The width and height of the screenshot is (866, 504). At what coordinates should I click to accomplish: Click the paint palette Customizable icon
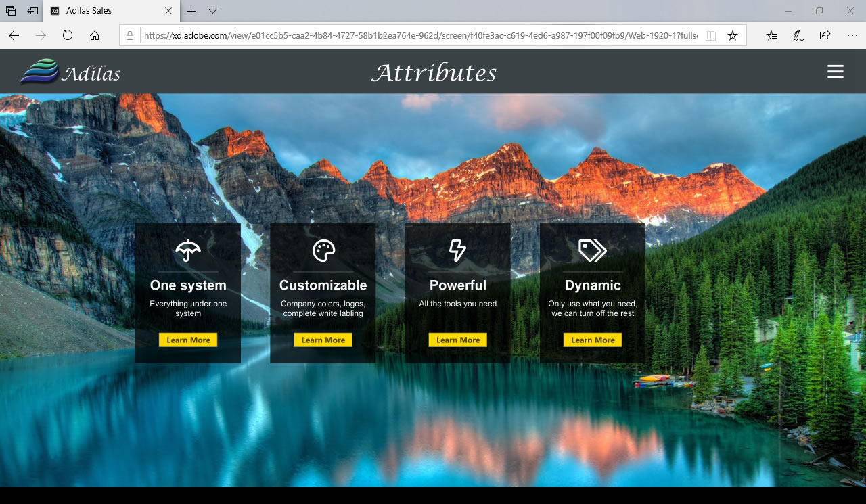click(x=323, y=250)
